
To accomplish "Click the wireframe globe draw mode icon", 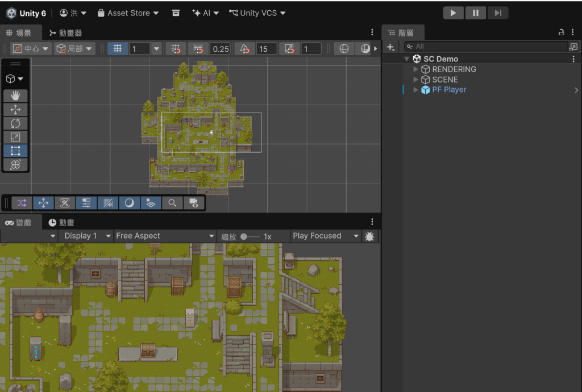I will click(x=344, y=49).
